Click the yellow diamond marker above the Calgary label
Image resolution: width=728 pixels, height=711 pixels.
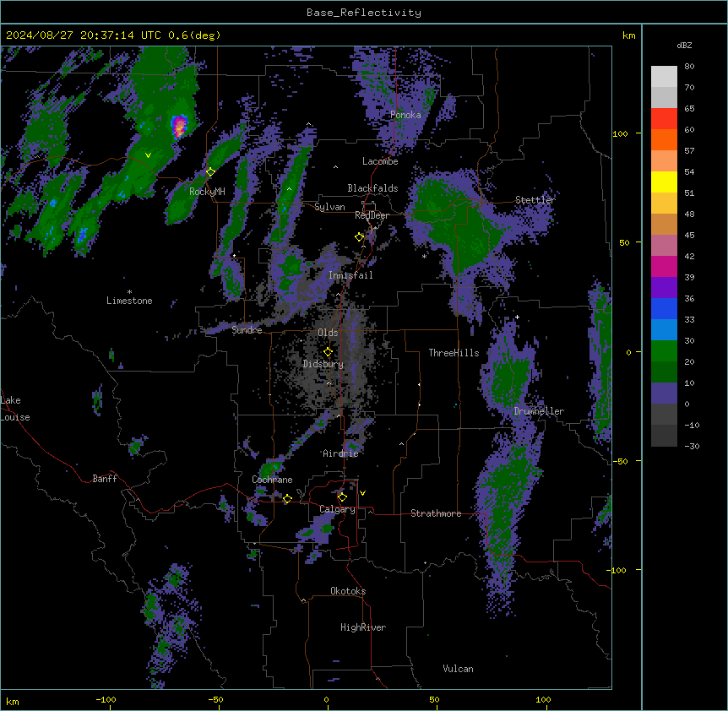pyautogui.click(x=342, y=497)
